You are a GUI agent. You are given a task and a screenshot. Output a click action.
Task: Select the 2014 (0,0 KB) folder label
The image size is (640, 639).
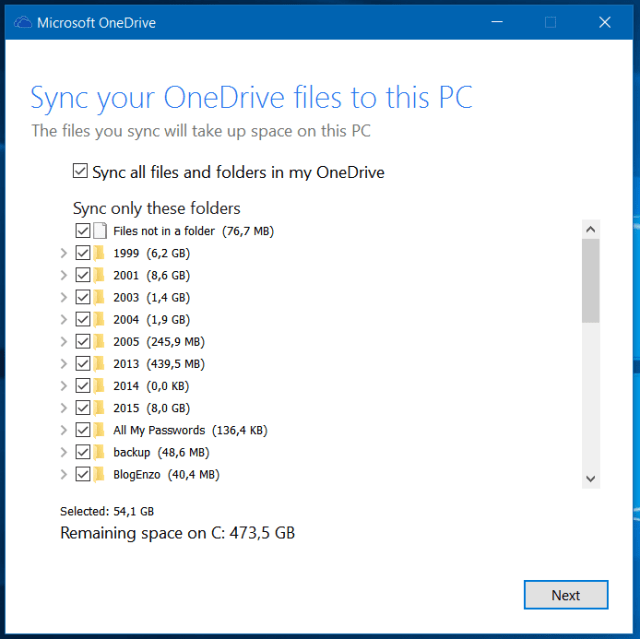(151, 386)
